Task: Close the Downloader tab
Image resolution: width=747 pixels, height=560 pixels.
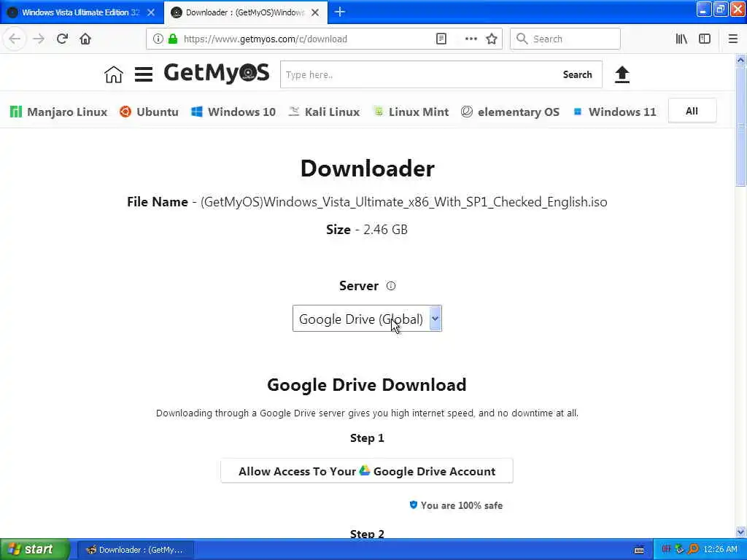Action: click(x=315, y=12)
